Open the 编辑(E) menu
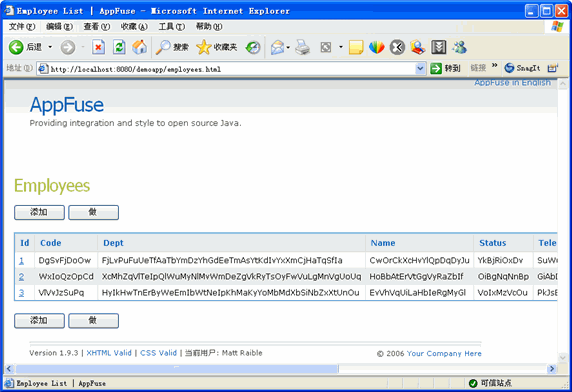Screen dimensions: 572x392 (x=59, y=27)
